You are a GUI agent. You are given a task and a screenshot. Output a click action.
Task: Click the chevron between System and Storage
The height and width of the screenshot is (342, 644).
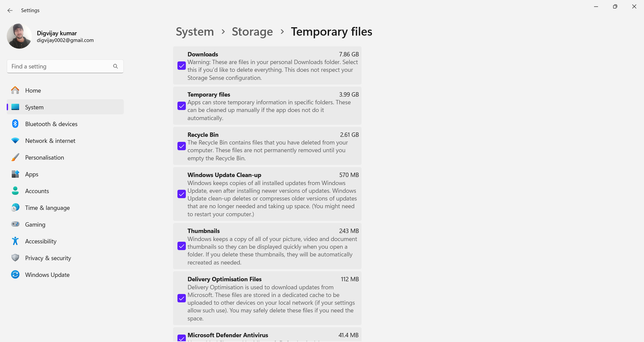[x=223, y=32]
